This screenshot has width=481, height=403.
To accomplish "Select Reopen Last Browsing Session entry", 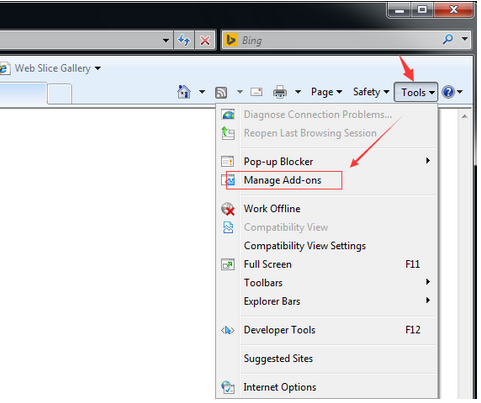I will pyautogui.click(x=327, y=133).
